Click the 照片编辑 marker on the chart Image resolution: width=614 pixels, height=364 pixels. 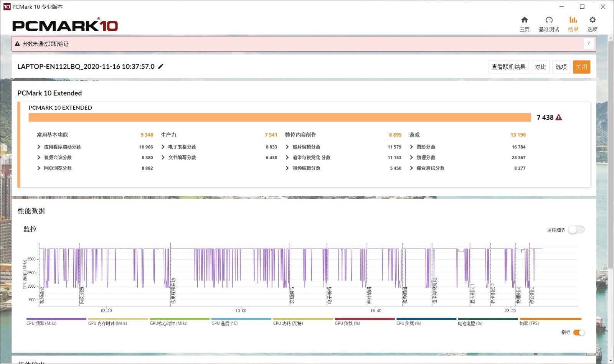pos(370,295)
